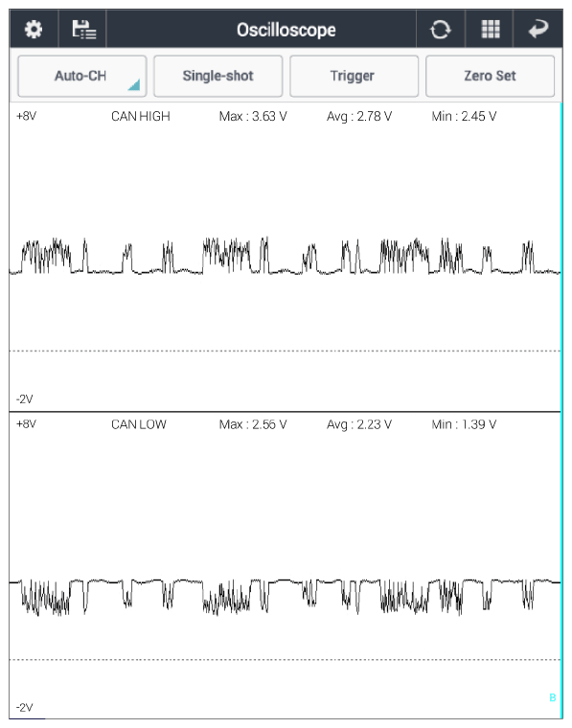Click the refresh circular arrows icon
The height and width of the screenshot is (728, 572).
point(440,30)
